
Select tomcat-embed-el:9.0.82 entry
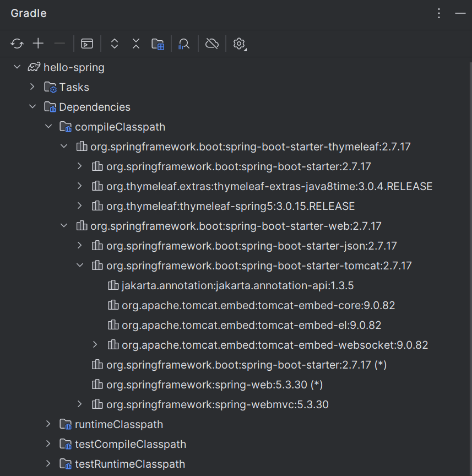(235, 325)
